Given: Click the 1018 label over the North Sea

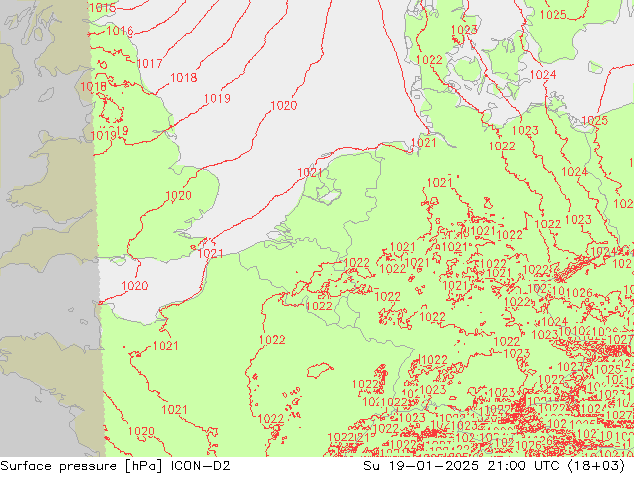Looking at the screenshot, I should 184,78.
